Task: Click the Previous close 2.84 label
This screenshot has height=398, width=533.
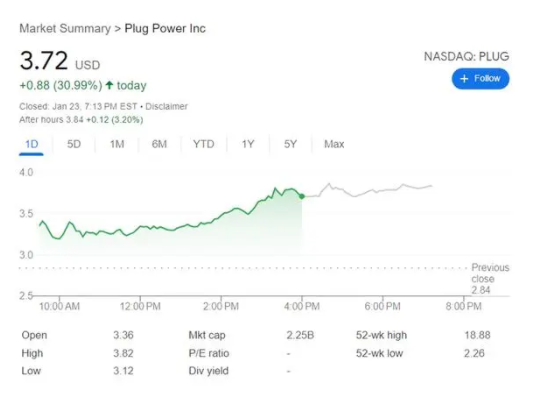Action: [490, 279]
